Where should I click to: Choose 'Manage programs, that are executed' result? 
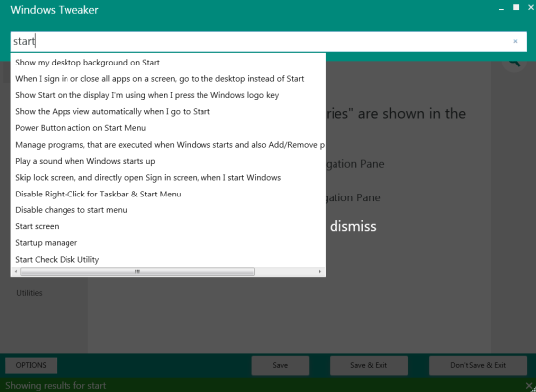coord(168,145)
